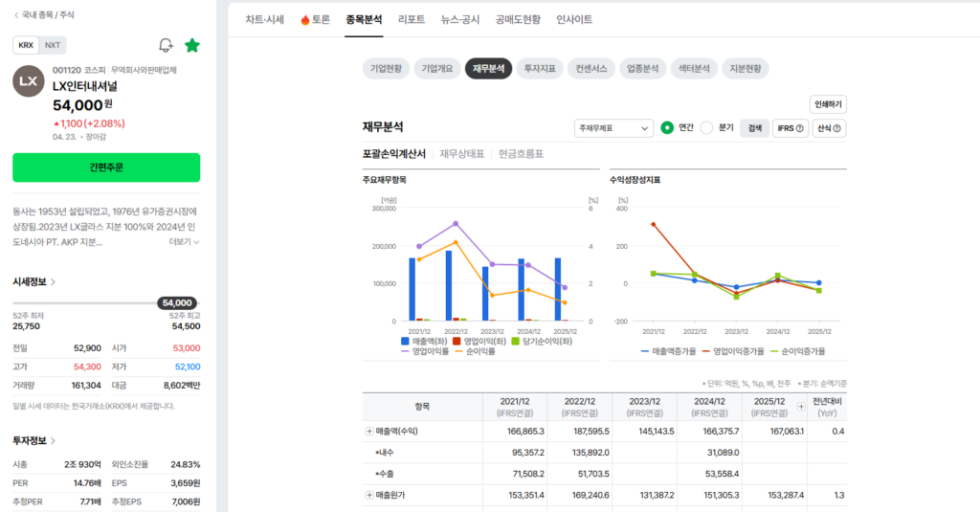This screenshot has width=980, height=512.
Task: Open the 산식 help button
Action: [x=830, y=128]
